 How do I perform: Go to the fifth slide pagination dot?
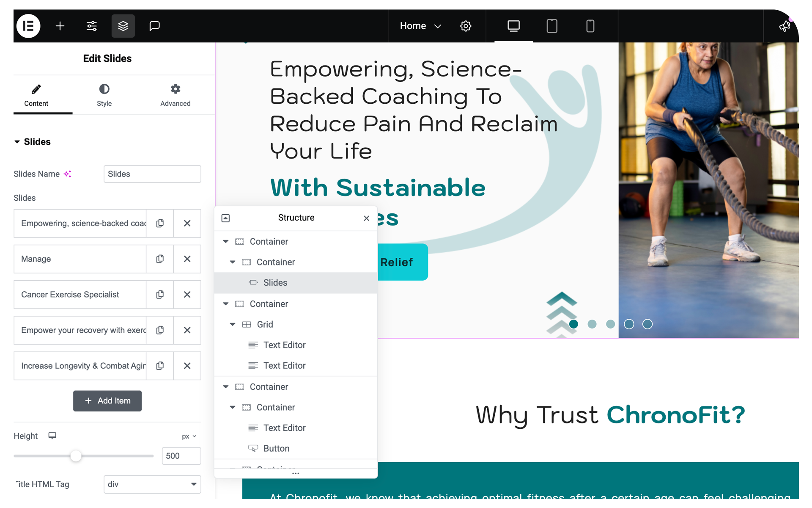coord(647,324)
